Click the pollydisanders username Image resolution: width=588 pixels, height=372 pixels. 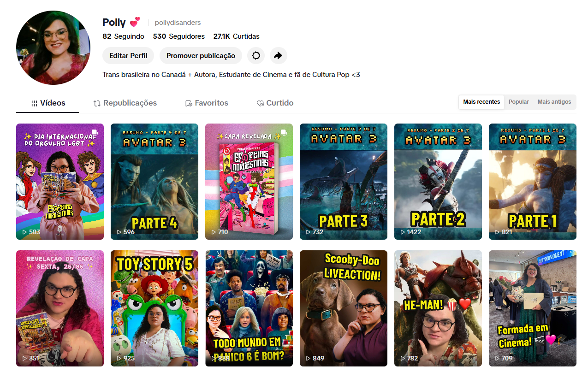pyautogui.click(x=178, y=23)
